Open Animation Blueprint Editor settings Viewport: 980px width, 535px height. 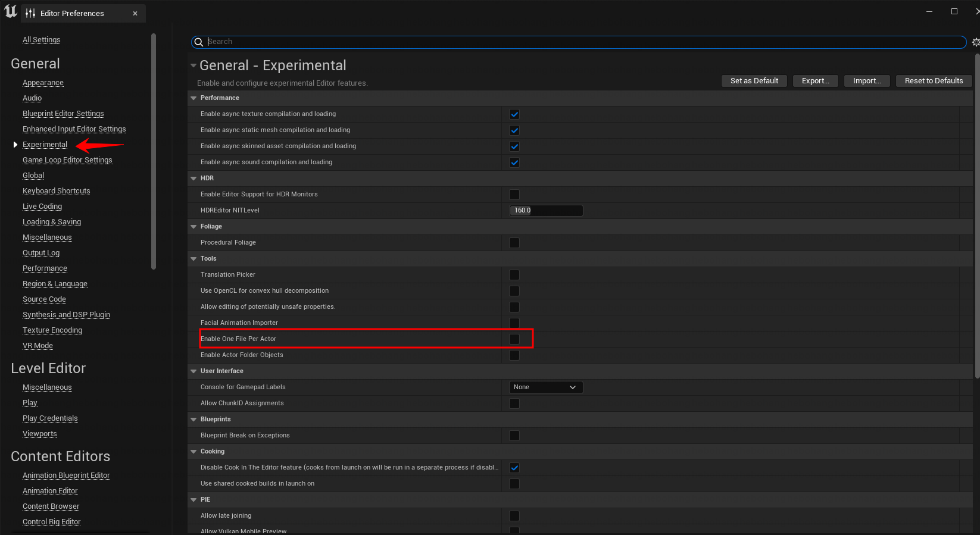coord(66,475)
